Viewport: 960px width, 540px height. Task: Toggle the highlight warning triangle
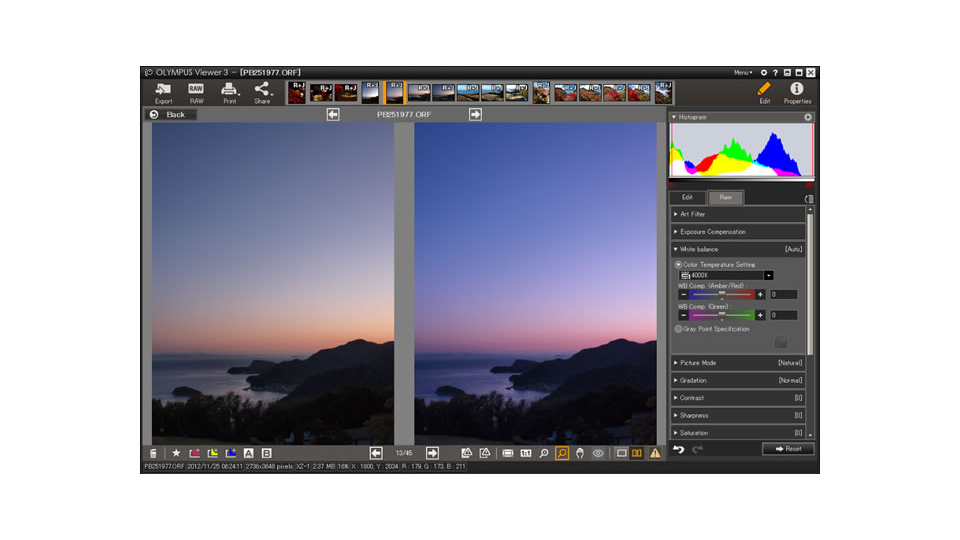[655, 453]
